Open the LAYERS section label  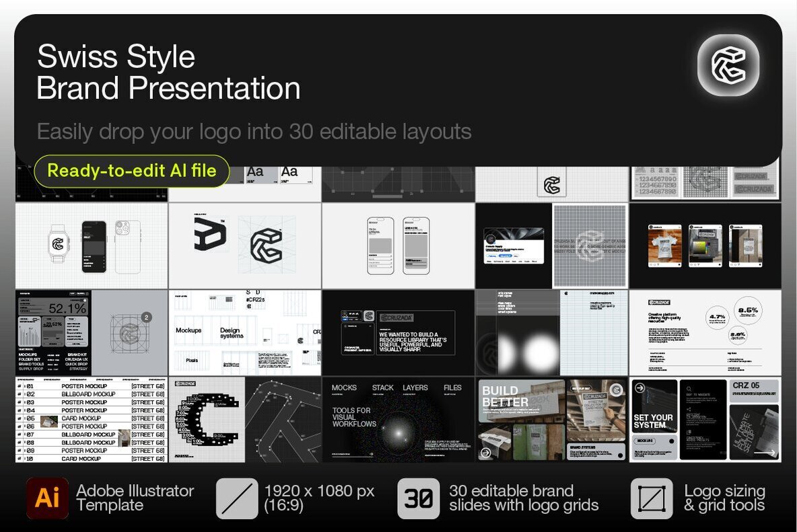(x=415, y=387)
